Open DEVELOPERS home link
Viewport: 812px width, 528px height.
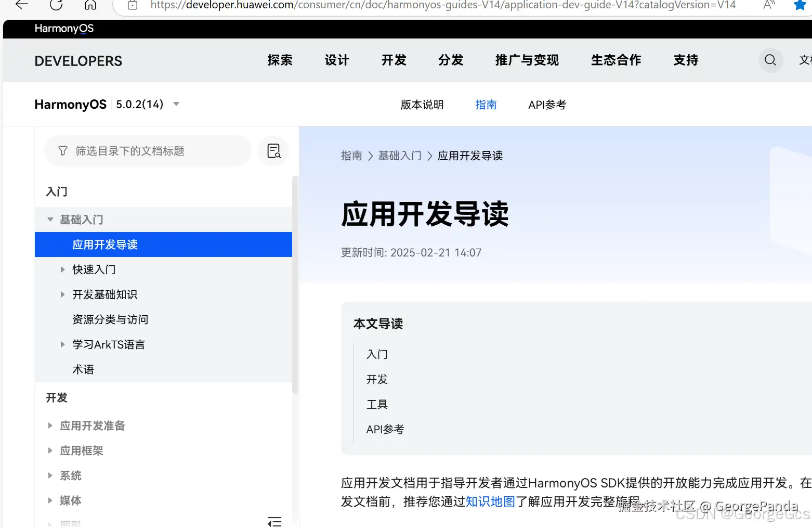78,61
